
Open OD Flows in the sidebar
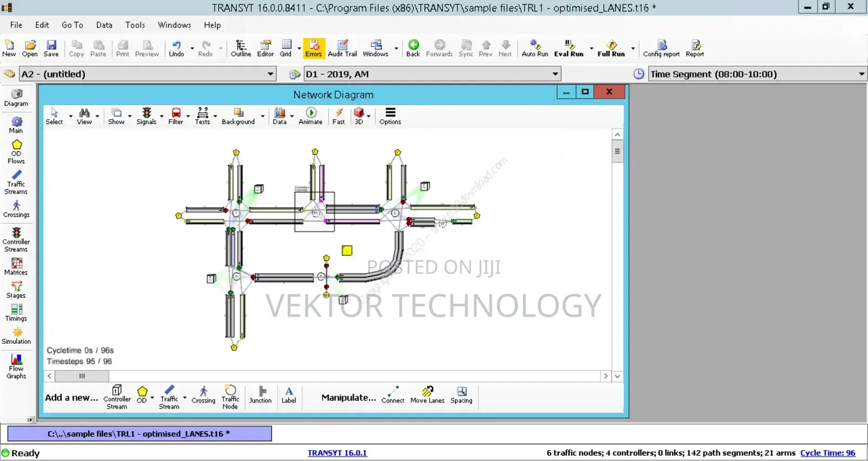(x=16, y=152)
